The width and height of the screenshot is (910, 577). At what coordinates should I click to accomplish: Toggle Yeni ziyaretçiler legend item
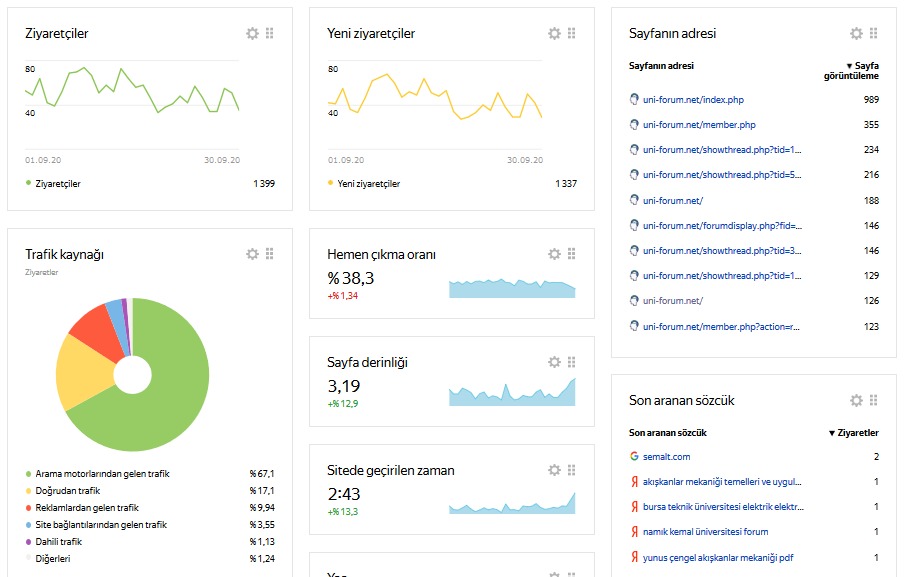tap(368, 184)
